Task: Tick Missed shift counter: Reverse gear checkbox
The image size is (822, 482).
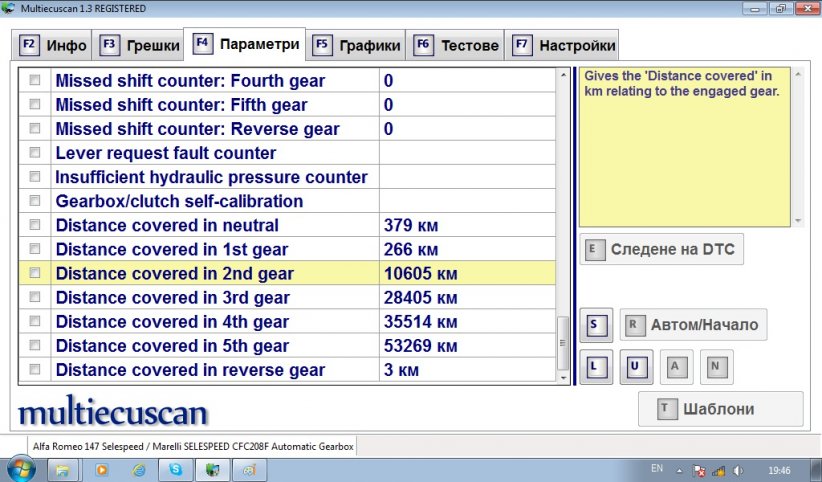Action: (36, 129)
